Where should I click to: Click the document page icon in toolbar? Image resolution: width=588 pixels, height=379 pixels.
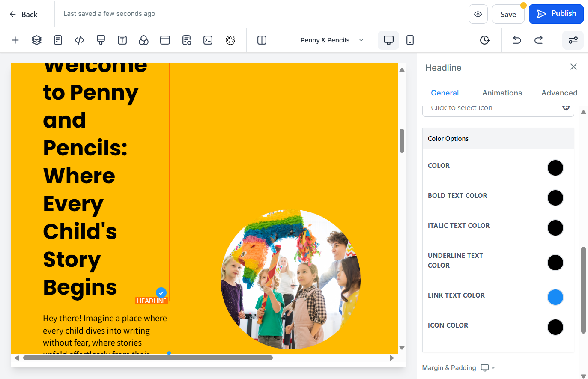(58, 40)
